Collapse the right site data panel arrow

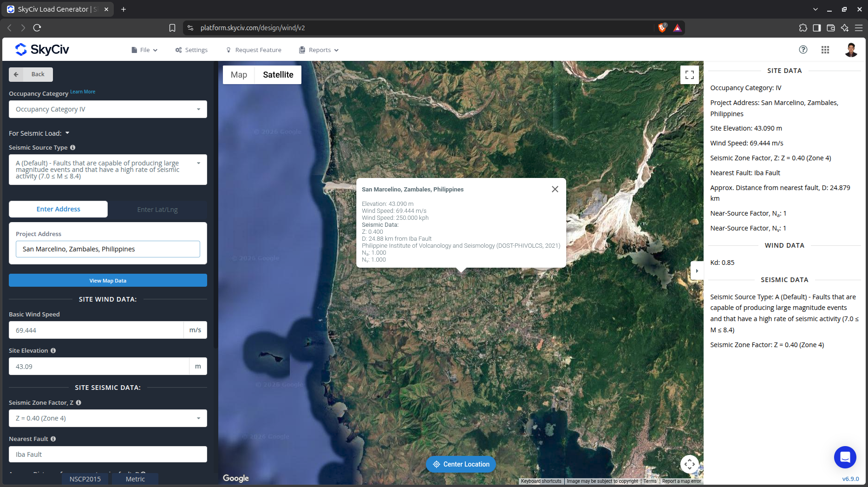pyautogui.click(x=697, y=271)
